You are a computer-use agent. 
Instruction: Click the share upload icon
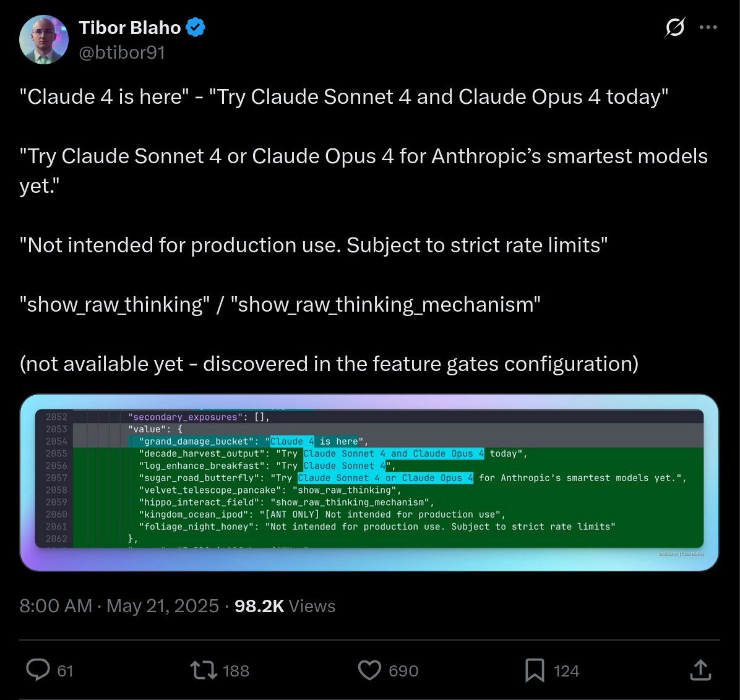coord(700,670)
